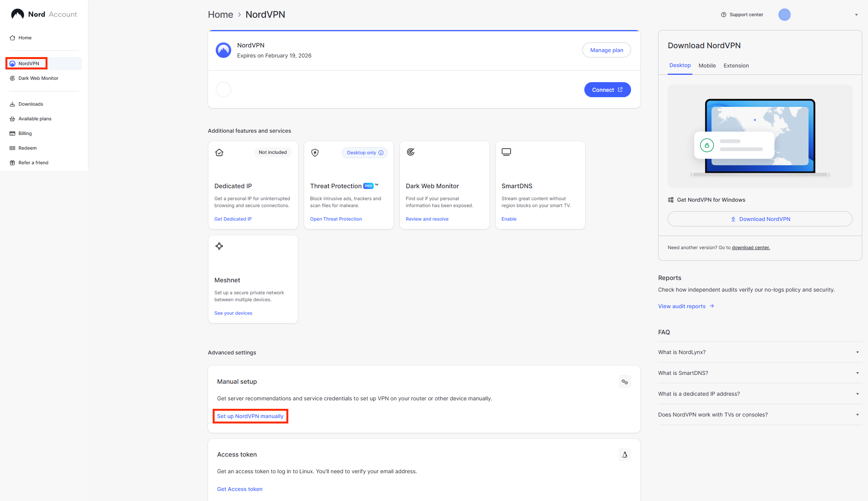868x501 pixels.
Task: Expand What is NordLynx FAQ
Action: click(760, 352)
